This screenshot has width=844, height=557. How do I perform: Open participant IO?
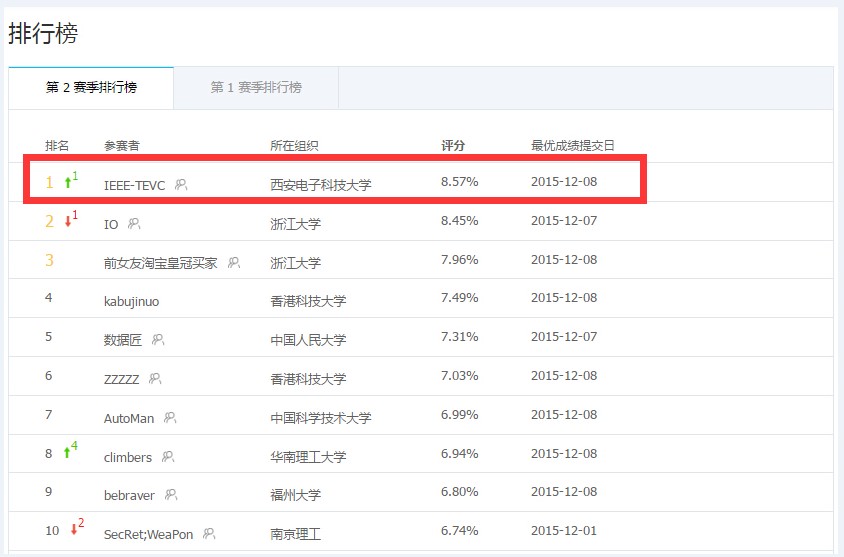(111, 224)
